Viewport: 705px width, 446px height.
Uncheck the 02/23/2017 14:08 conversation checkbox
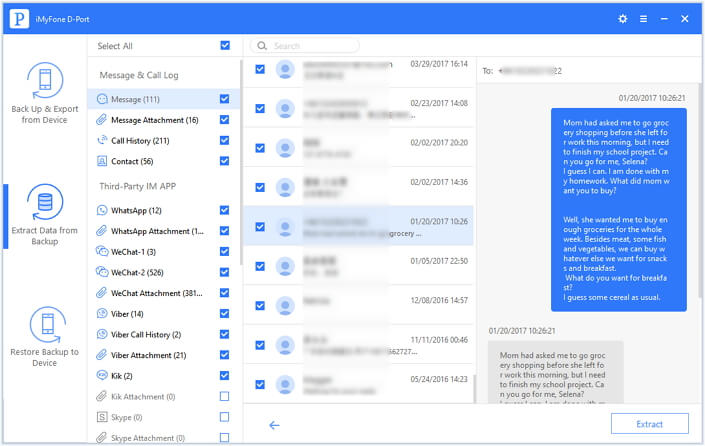[x=260, y=108]
